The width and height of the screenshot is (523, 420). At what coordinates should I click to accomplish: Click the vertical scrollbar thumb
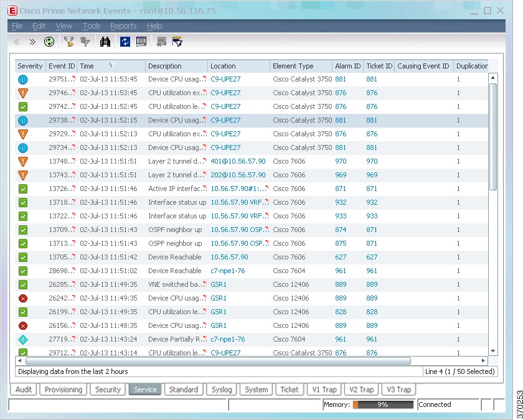493,137
